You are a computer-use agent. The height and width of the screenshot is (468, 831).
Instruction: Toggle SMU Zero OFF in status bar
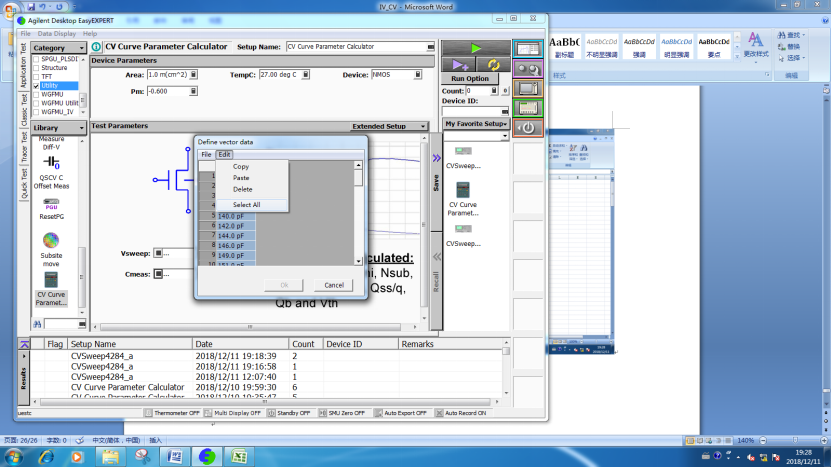tap(342, 413)
